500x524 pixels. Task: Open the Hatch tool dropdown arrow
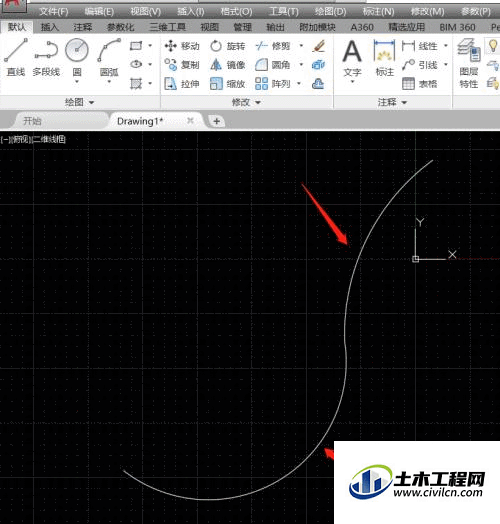(150, 83)
